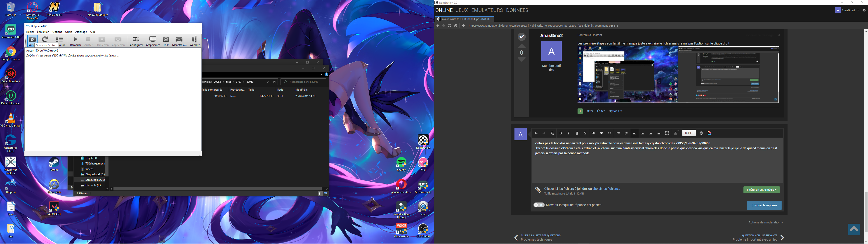
Task: Click Citer on the post
Action: click(x=590, y=111)
